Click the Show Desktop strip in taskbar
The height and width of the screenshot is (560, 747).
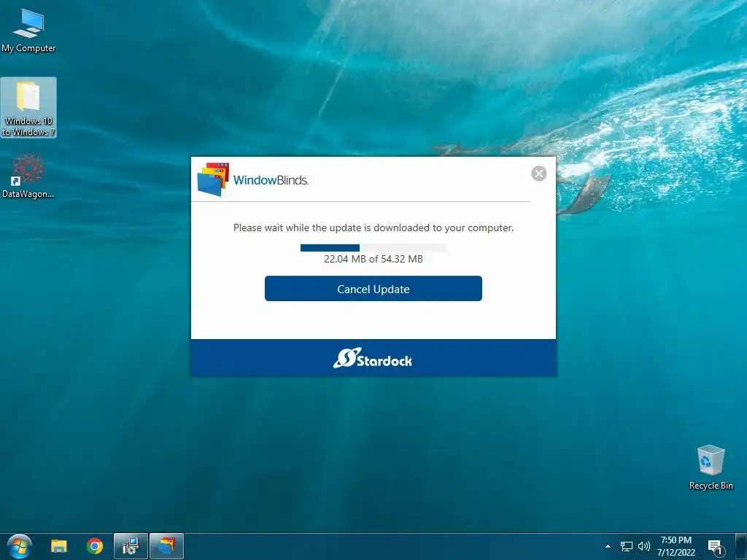coord(741,546)
